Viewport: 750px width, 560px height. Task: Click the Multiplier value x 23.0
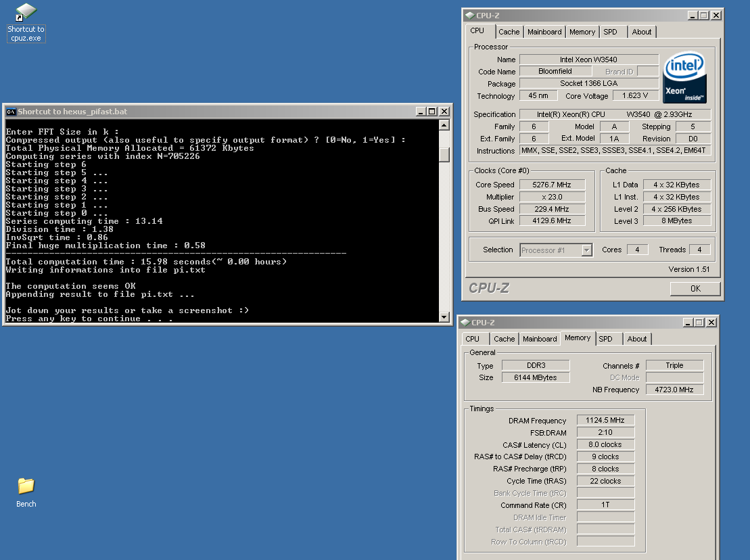pyautogui.click(x=552, y=197)
